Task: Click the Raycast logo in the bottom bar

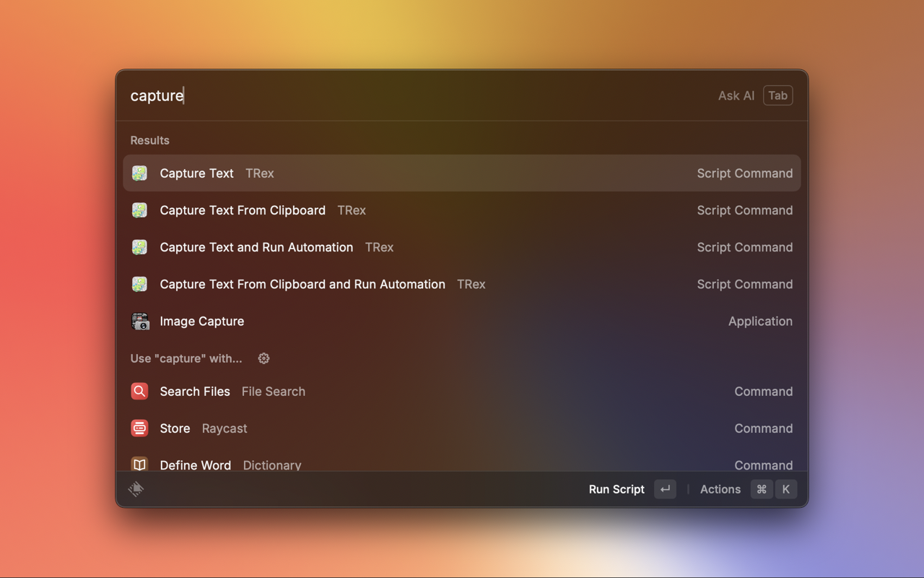Action: click(x=136, y=489)
